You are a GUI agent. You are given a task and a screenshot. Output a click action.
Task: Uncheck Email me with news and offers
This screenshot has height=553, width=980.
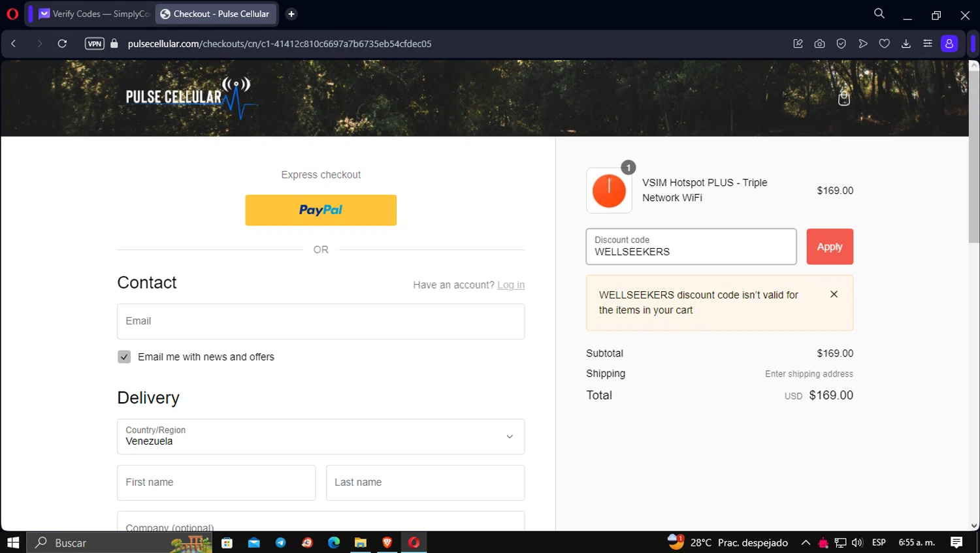click(x=124, y=356)
